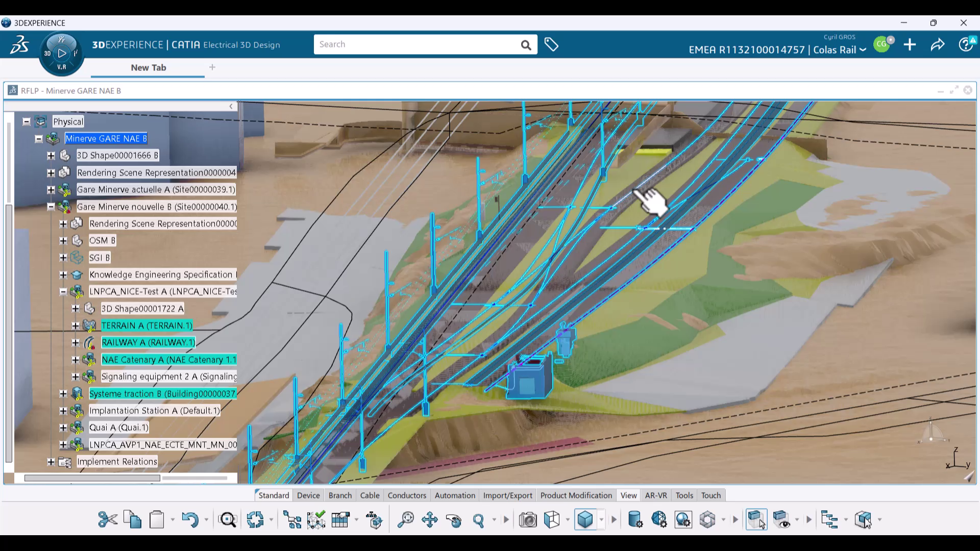Toggle the shaded cube view mode button
Image resolution: width=980 pixels, height=551 pixels.
point(585,519)
